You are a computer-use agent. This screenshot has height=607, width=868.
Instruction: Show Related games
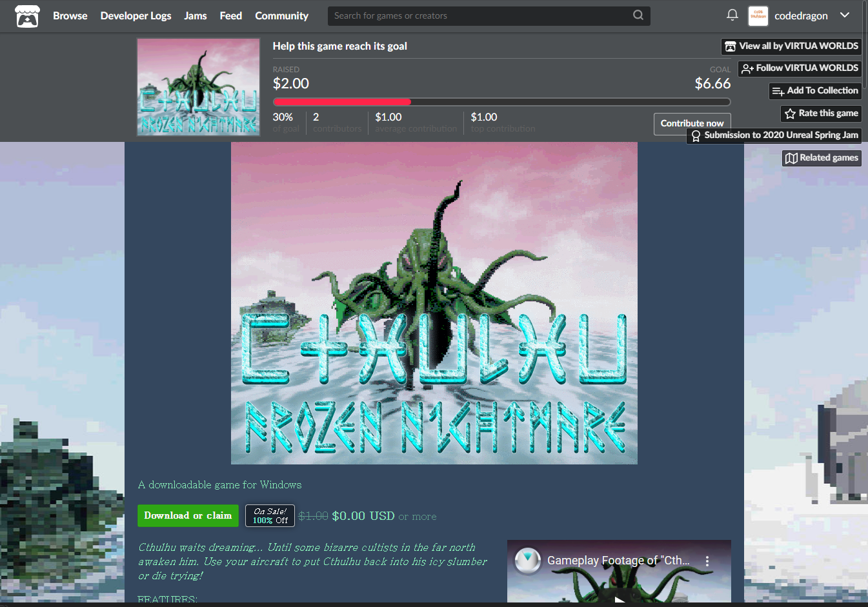pos(822,158)
